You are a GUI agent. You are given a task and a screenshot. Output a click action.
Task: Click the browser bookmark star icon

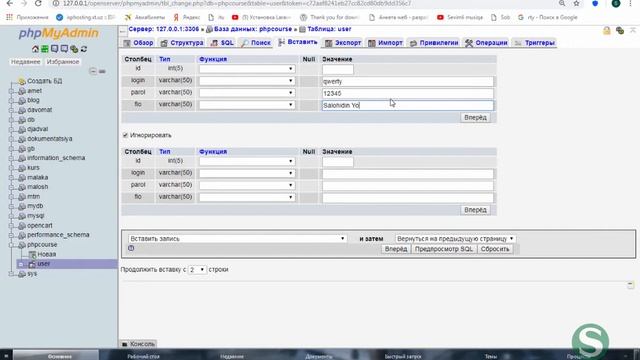576,3
